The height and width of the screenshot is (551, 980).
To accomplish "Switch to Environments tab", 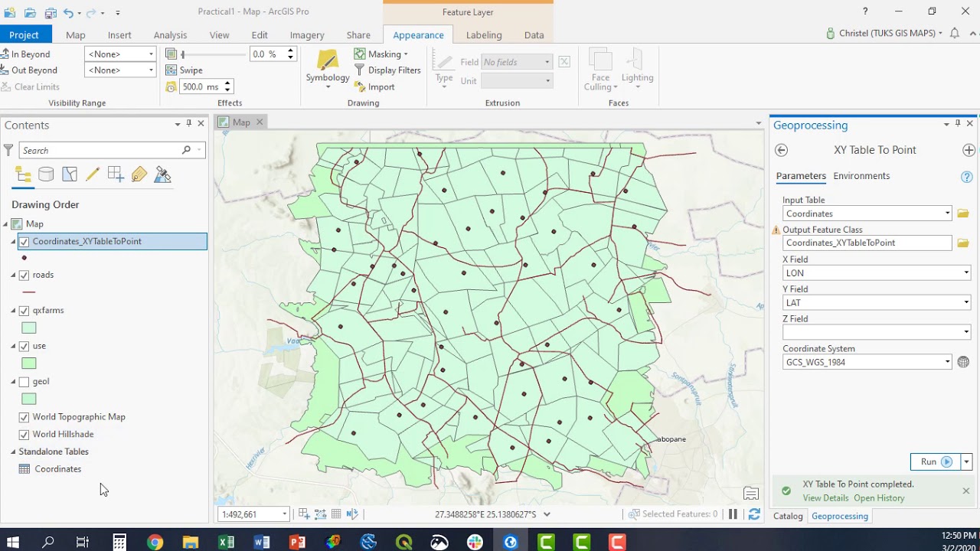I will click(x=861, y=176).
